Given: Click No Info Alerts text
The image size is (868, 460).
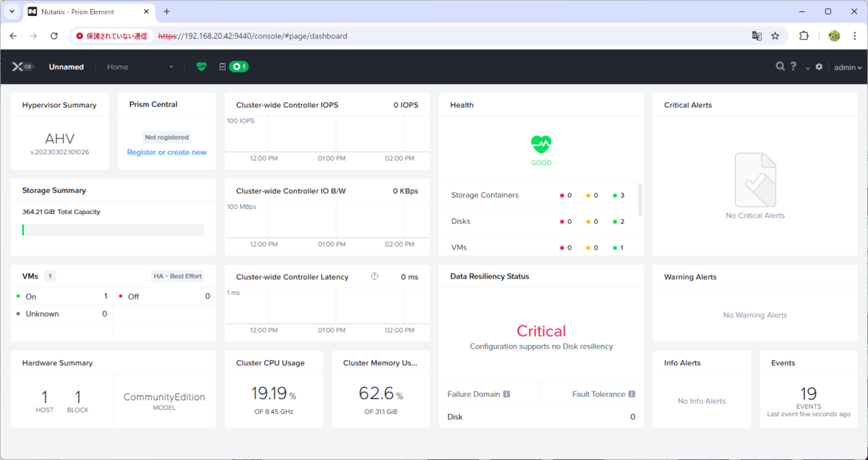Looking at the screenshot, I should 702,401.
